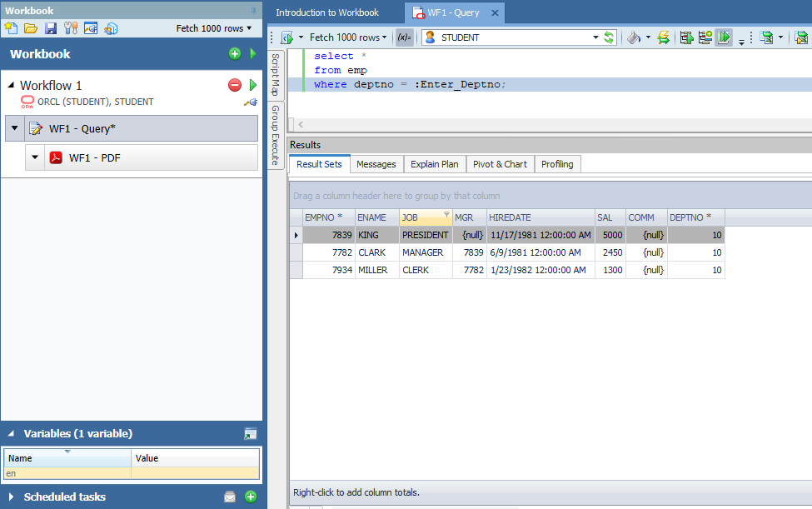Open the paint bucket icon's dropdown arrow
The image size is (812, 509).
[x=648, y=37]
